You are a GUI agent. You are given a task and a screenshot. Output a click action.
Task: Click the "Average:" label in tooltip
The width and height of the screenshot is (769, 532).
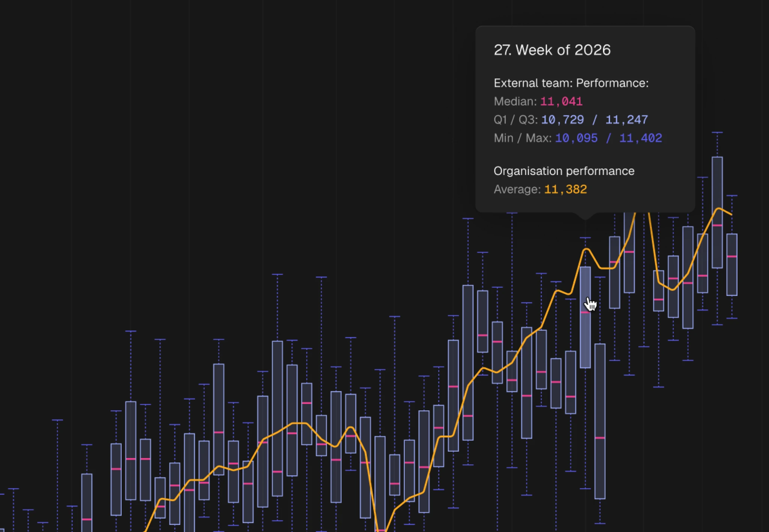pos(517,189)
